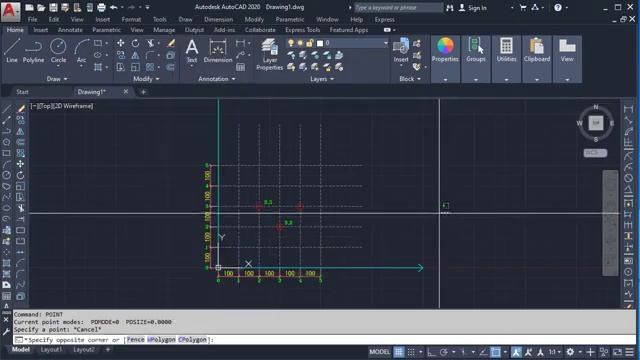
Task: Open the Groups panel
Action: 476,50
